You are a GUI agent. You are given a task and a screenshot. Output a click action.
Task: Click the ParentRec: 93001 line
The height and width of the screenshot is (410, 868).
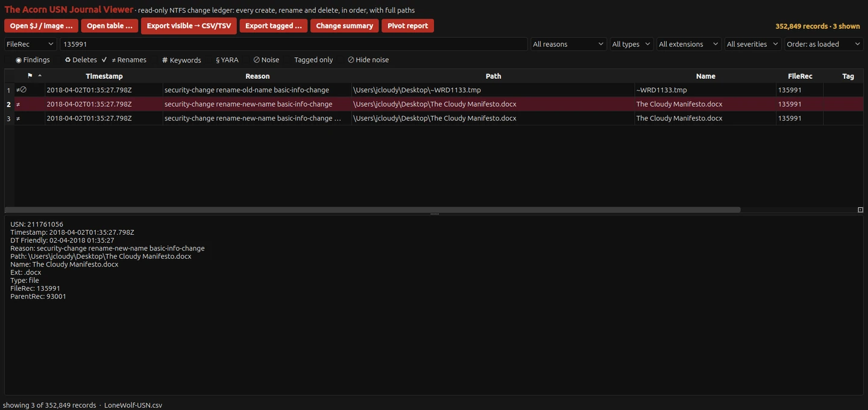pos(38,296)
